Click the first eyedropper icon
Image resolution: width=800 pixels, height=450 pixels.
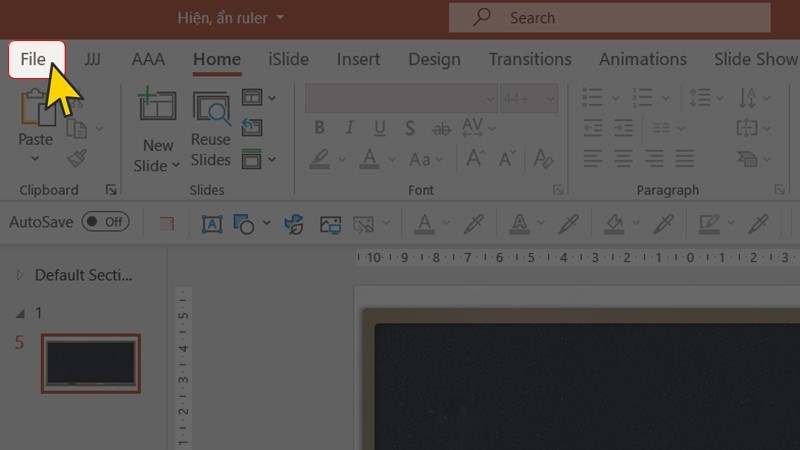(x=474, y=224)
